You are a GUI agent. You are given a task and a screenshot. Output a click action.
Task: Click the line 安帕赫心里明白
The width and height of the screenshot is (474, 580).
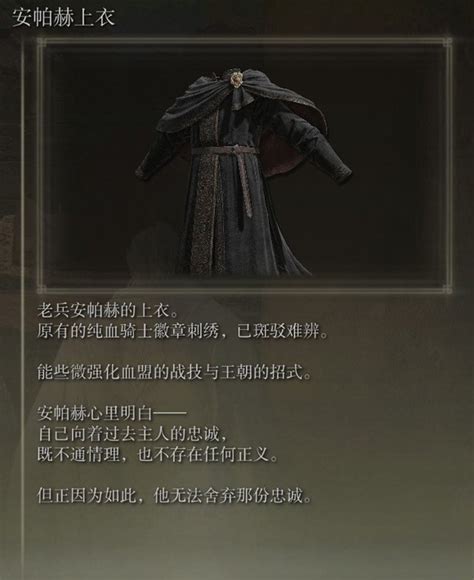point(111,414)
